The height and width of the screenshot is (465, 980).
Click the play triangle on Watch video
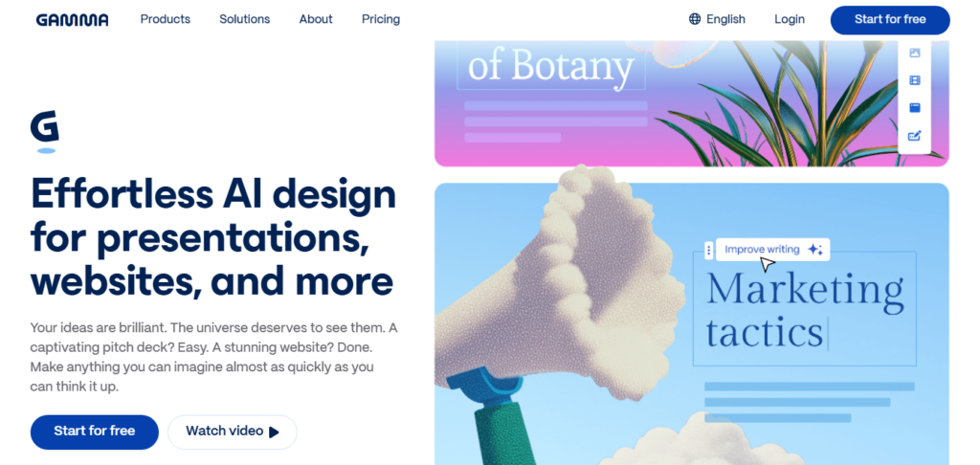tap(274, 432)
